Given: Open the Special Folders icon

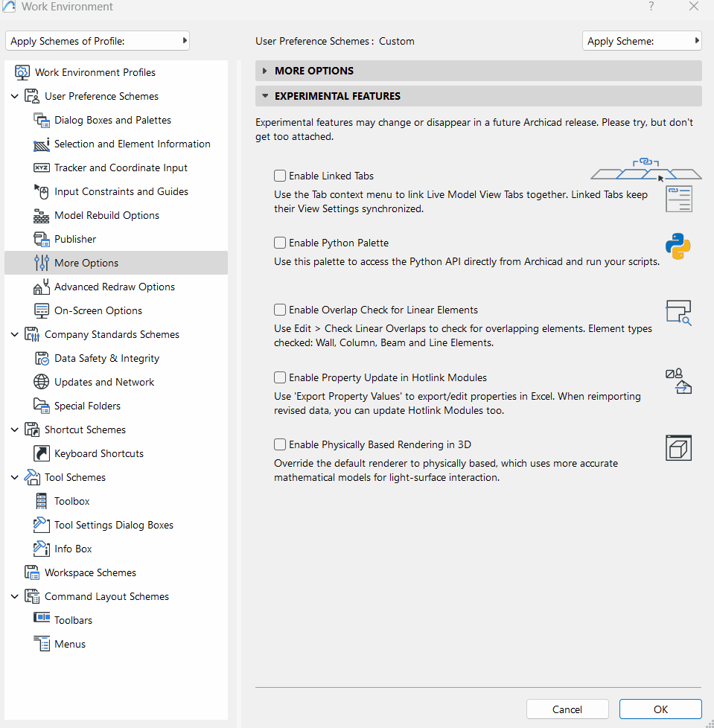Looking at the screenshot, I should (41, 406).
